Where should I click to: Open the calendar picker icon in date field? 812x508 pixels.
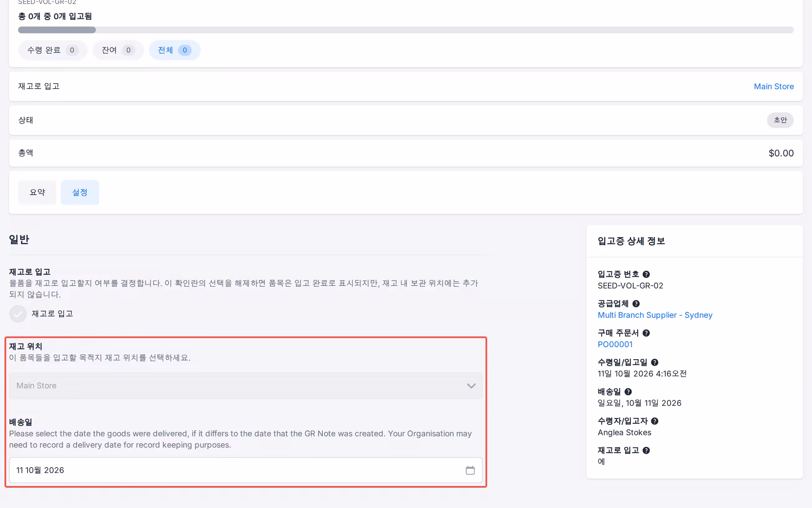(470, 470)
